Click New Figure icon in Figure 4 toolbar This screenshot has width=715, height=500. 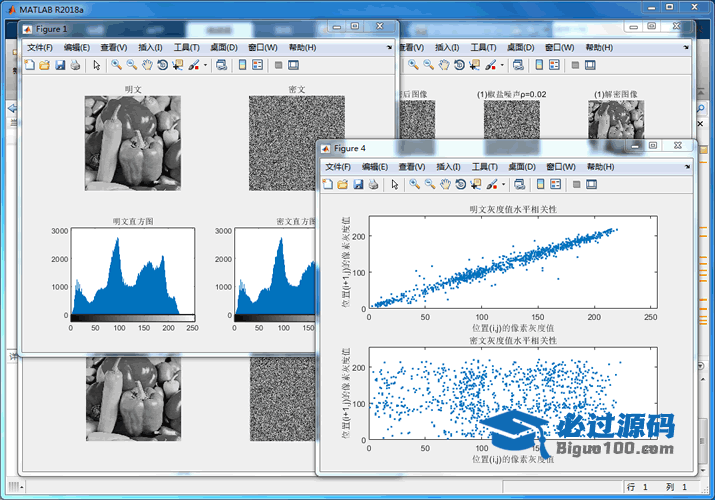[x=328, y=184]
